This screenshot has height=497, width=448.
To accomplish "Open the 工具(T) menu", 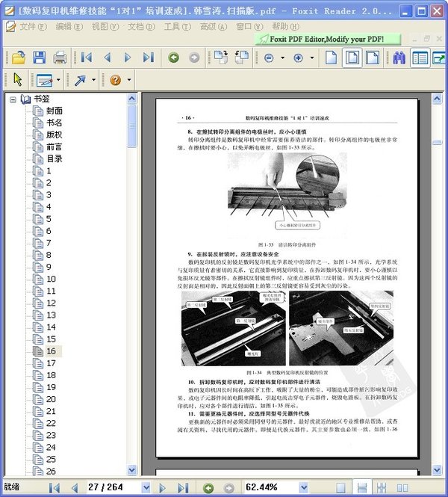I will pos(177,27).
